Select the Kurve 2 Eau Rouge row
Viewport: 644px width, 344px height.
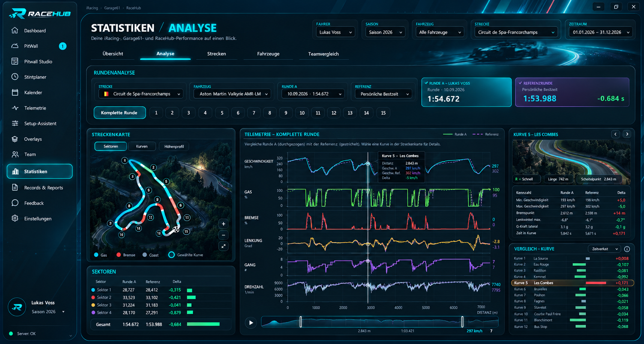coord(572,264)
